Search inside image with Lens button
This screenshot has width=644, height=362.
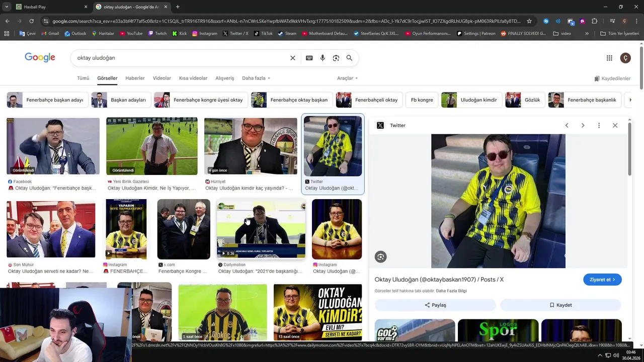380,257
